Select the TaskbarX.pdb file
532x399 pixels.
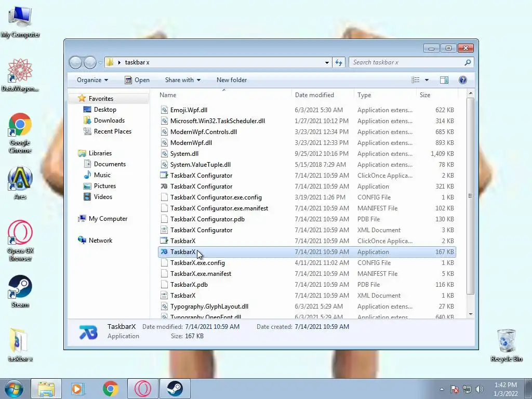pyautogui.click(x=307, y=284)
